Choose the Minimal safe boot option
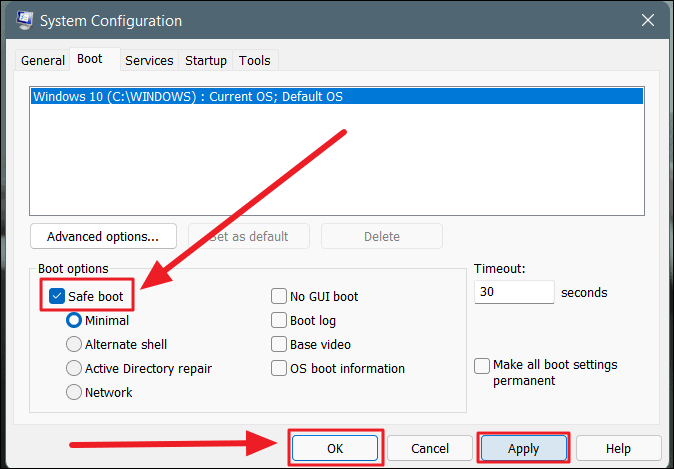 [74, 320]
